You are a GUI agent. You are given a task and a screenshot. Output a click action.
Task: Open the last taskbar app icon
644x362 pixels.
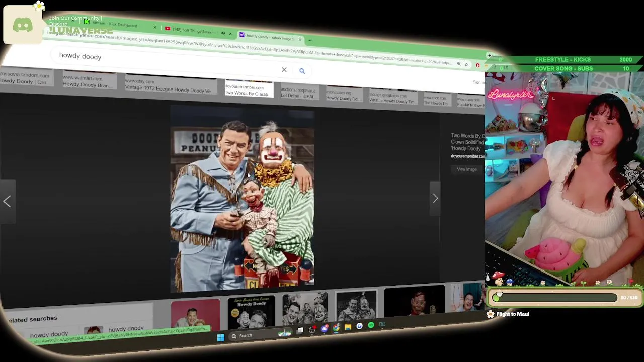tap(382, 324)
